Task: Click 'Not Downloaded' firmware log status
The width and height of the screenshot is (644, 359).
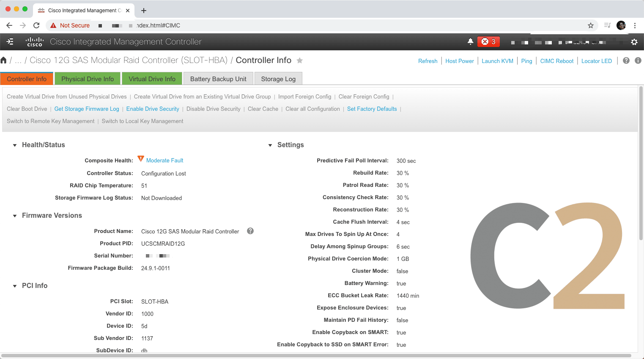Action: point(162,198)
